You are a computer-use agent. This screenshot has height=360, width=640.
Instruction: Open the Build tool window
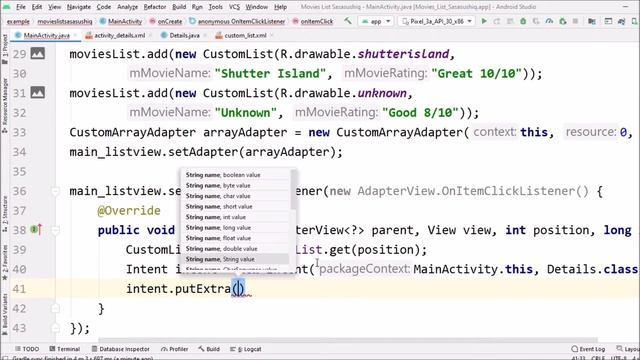coord(209,349)
